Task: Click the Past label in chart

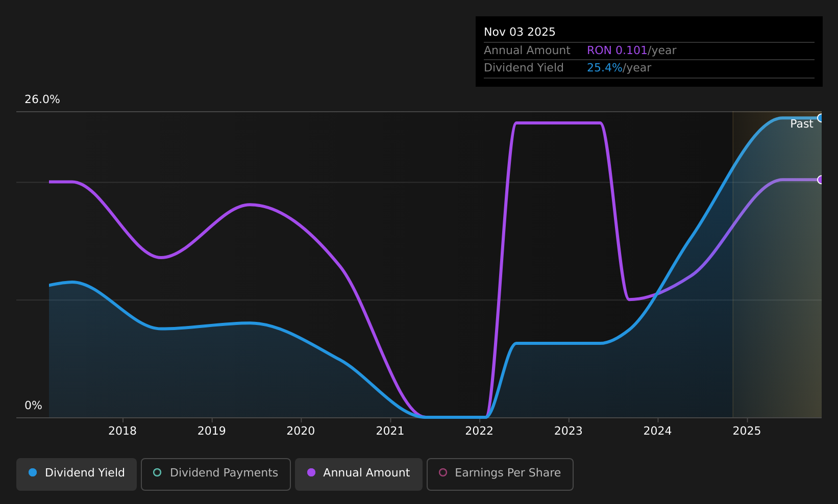Action: (802, 124)
